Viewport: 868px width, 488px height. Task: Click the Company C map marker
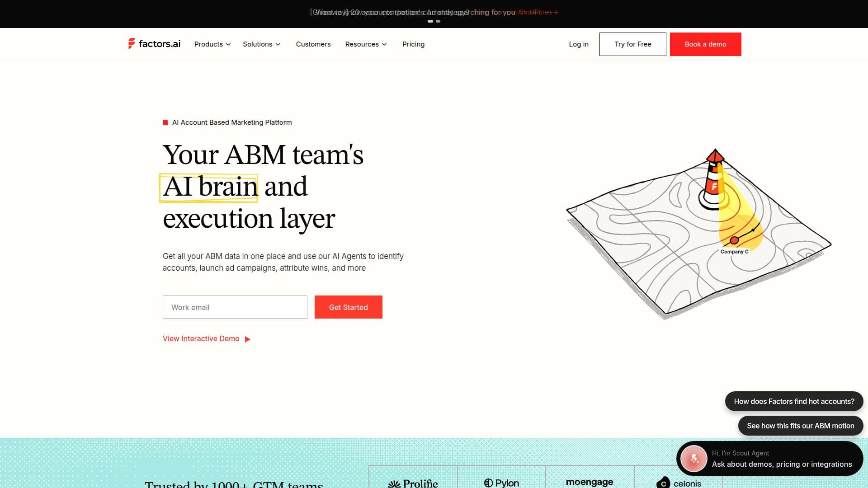(735, 240)
